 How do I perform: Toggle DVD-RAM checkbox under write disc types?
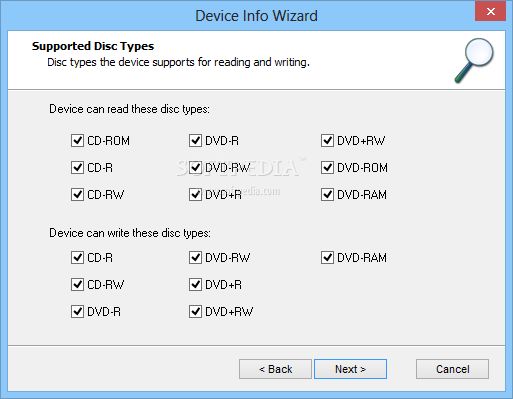tap(327, 258)
